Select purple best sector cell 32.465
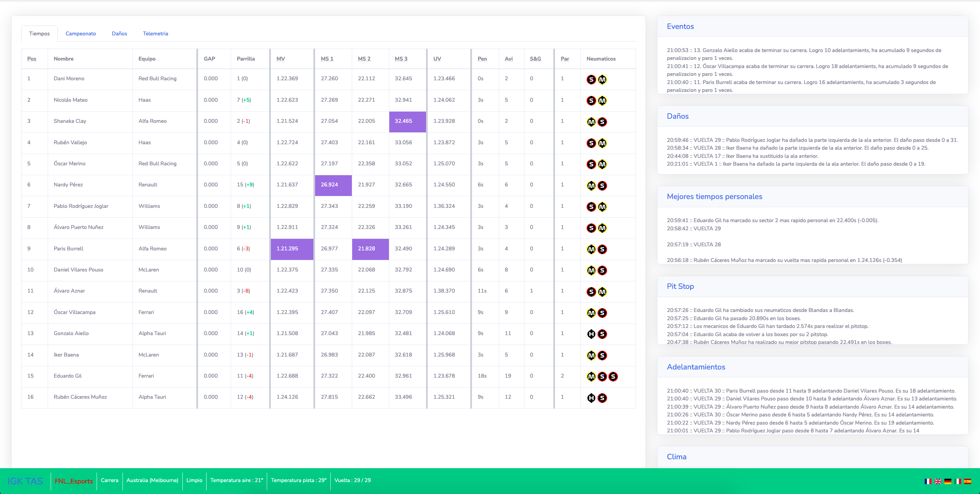Screen dimensions: 980x494 coord(407,121)
